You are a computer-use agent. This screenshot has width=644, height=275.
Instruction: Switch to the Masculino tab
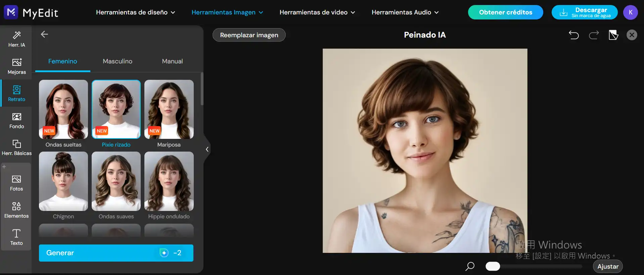click(x=118, y=61)
